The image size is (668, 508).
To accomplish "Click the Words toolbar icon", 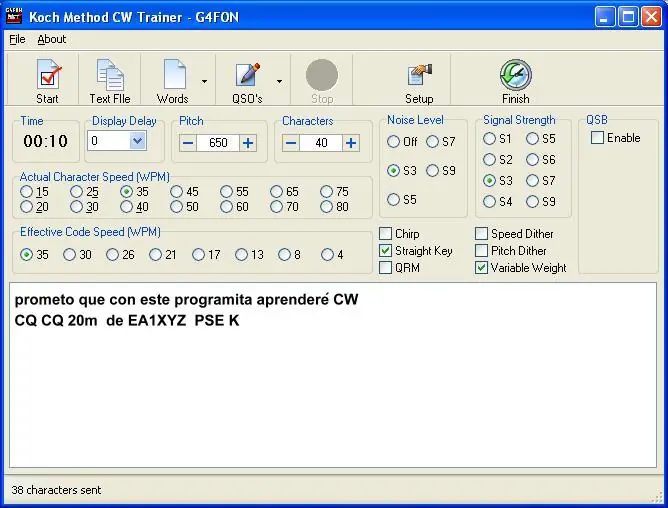I will pos(175,74).
